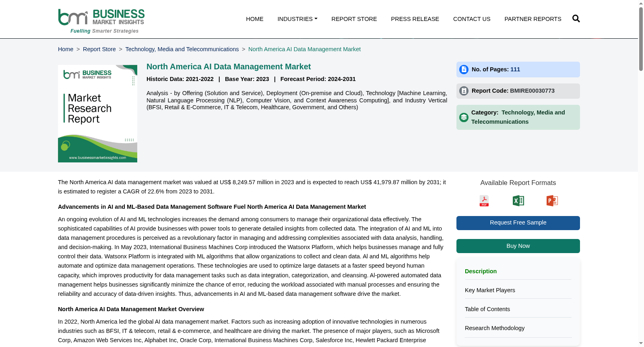
Task: Click North America AI Data Management Market breadcrumb
Action: point(304,49)
